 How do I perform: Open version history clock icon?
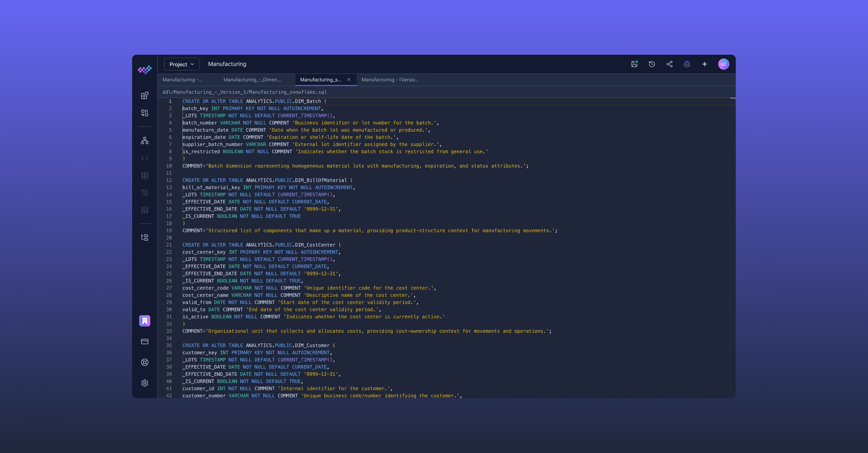tap(652, 64)
